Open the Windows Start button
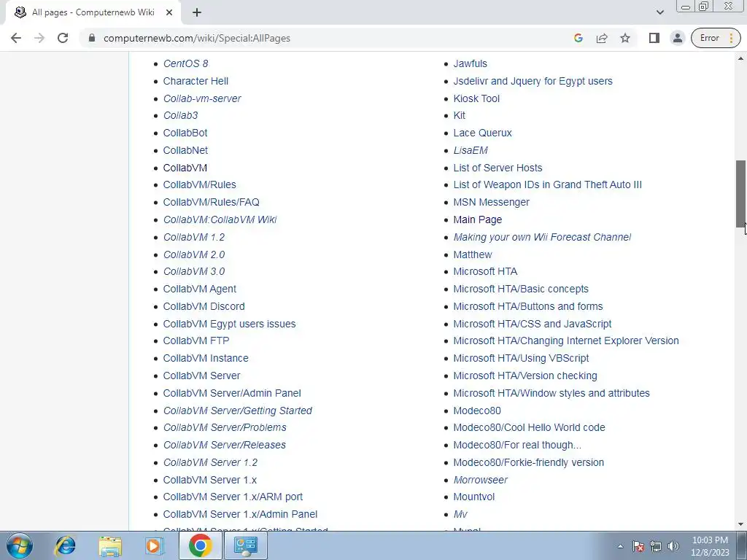Viewport: 747px width, 560px height. pos(20,545)
